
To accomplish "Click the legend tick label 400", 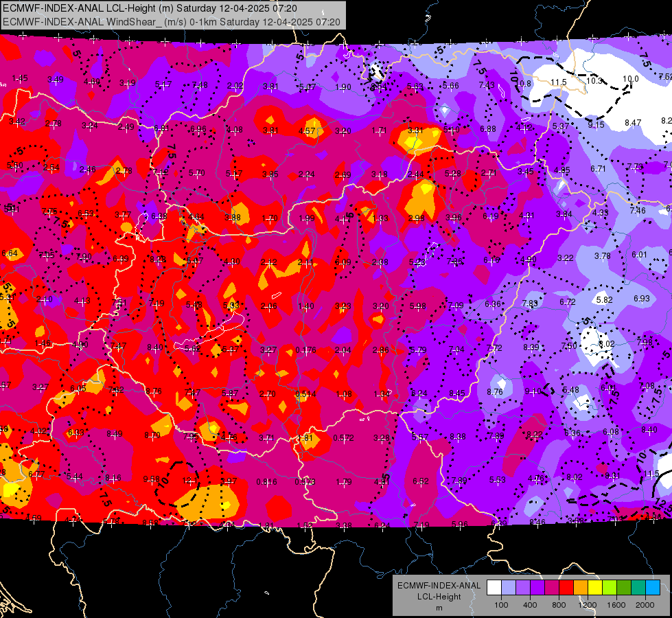I will tap(530, 605).
